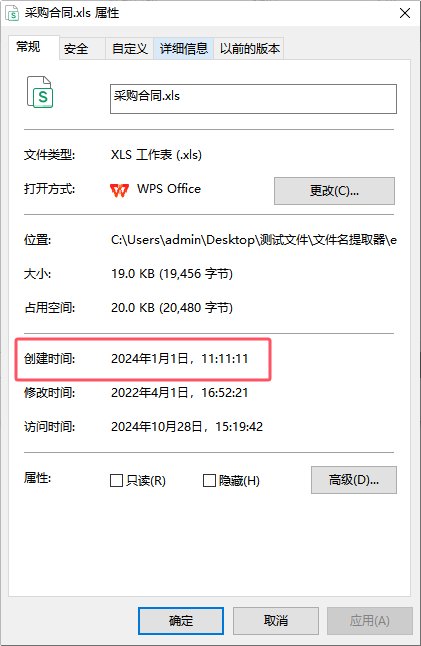Click the 更改(C)... button
The image size is (421, 646).
[x=334, y=191]
